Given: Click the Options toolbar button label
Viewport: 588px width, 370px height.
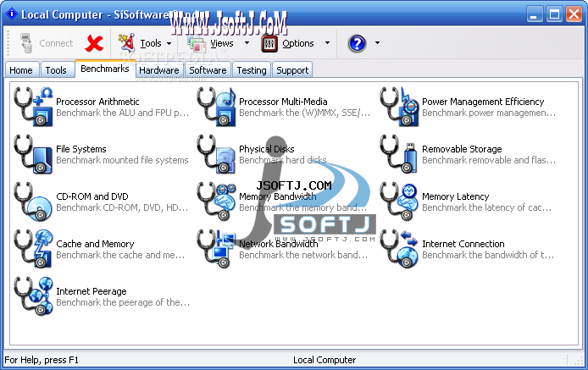Looking at the screenshot, I should (x=298, y=43).
